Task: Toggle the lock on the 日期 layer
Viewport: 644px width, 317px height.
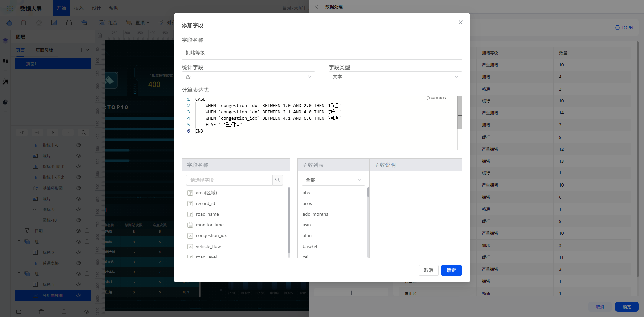Action: click(87, 231)
